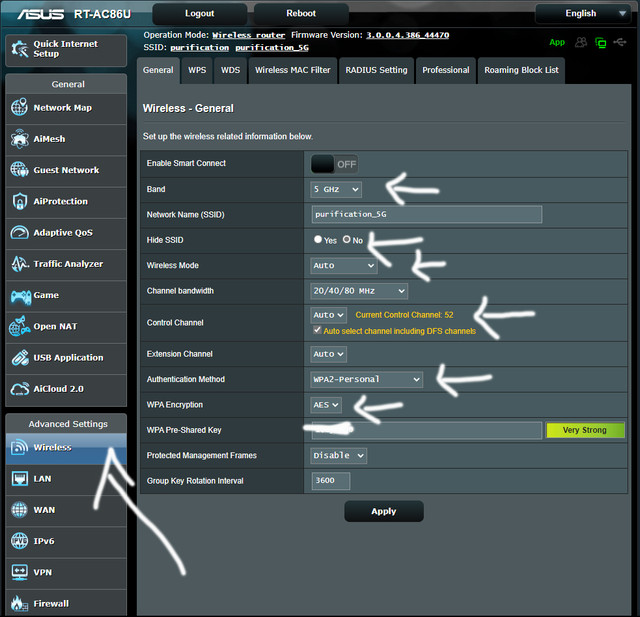
Task: Open the purification_5G SSID link in header
Action: tap(272, 48)
